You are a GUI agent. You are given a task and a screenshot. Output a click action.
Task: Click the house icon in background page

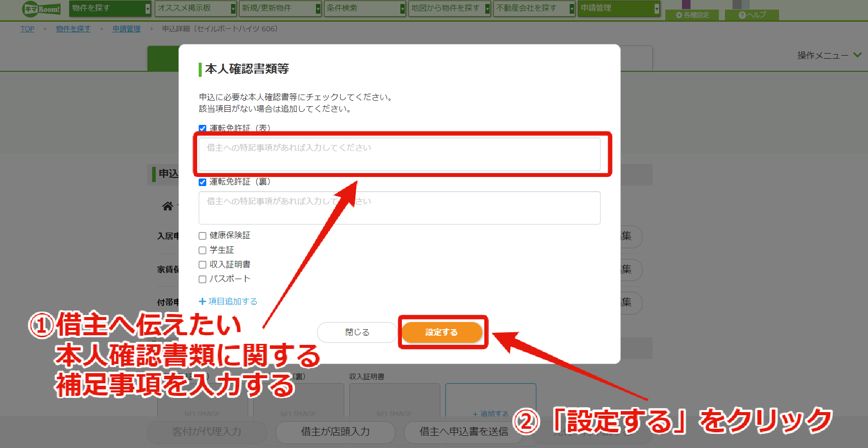point(167,206)
